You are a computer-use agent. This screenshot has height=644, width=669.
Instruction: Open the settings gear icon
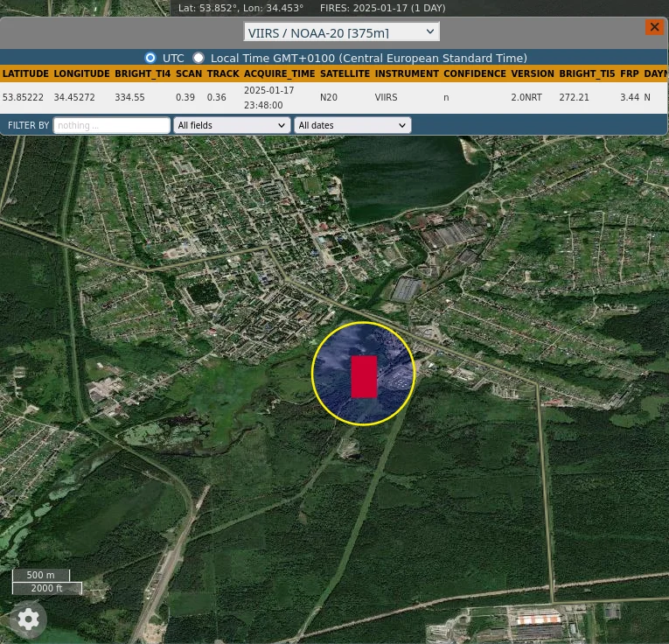pos(28,619)
